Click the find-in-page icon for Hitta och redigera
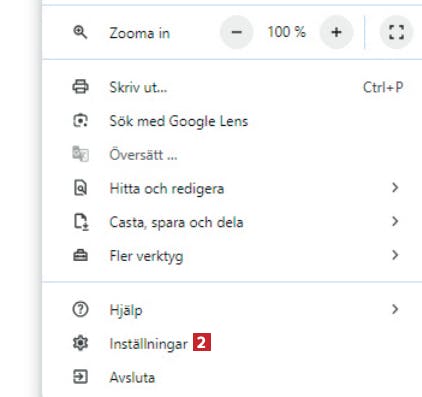 pos(80,188)
